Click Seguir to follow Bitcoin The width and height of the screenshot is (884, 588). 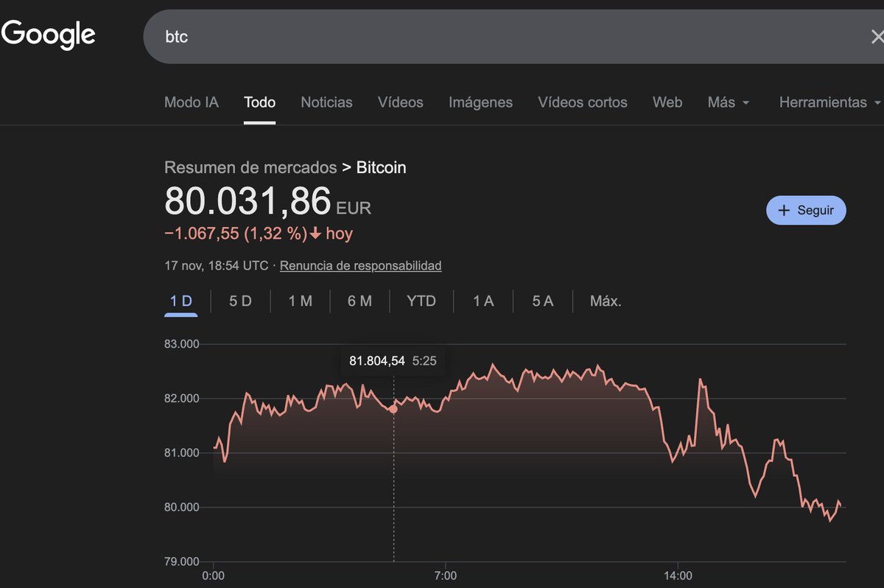pyautogui.click(x=806, y=210)
